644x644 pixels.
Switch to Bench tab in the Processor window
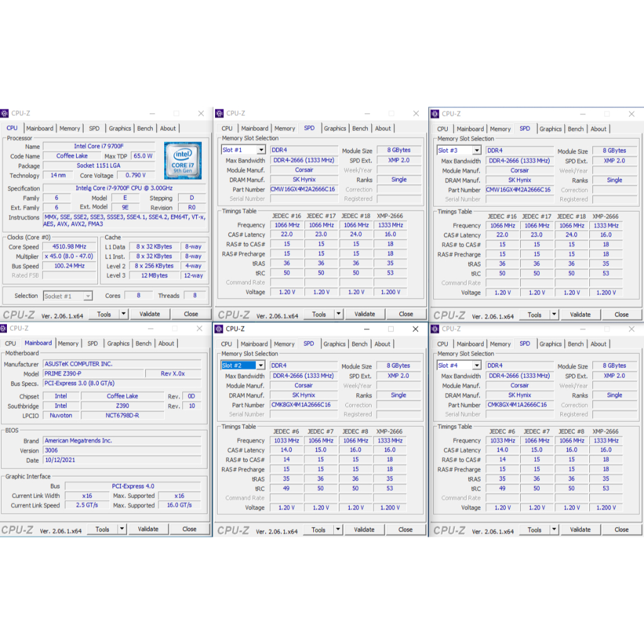(x=145, y=128)
